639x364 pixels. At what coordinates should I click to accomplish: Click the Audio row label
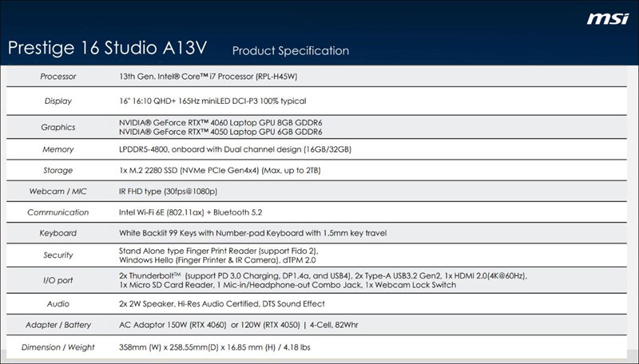tap(58, 305)
